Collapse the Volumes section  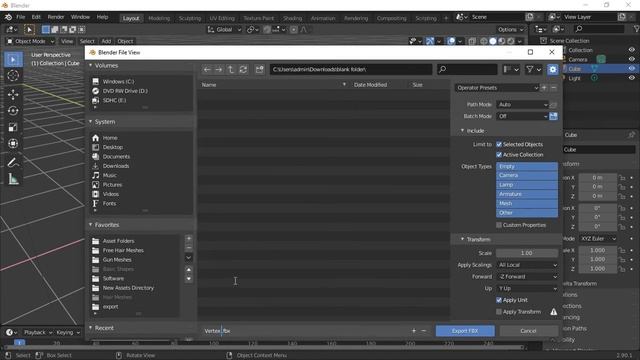point(91,65)
